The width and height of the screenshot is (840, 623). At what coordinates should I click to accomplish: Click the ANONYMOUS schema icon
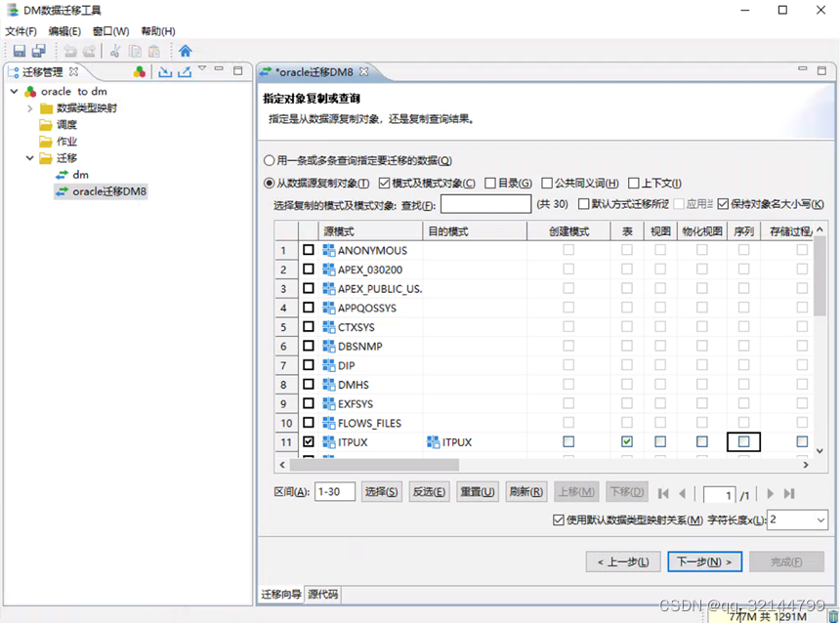click(x=328, y=250)
